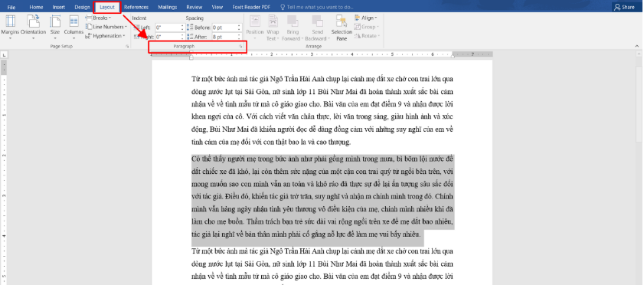Screen dimensions: 644x285
Task: Click the Tell me what you want to do box
Action: [316, 7]
